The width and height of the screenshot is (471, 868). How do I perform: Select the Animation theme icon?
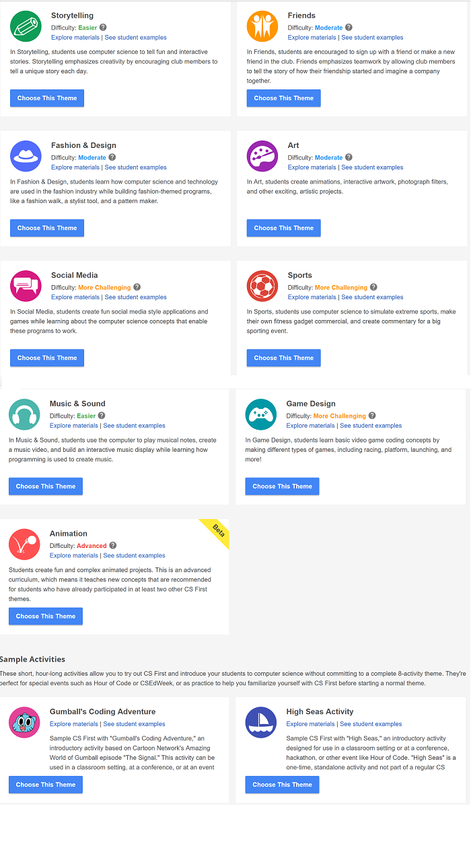pos(24,545)
